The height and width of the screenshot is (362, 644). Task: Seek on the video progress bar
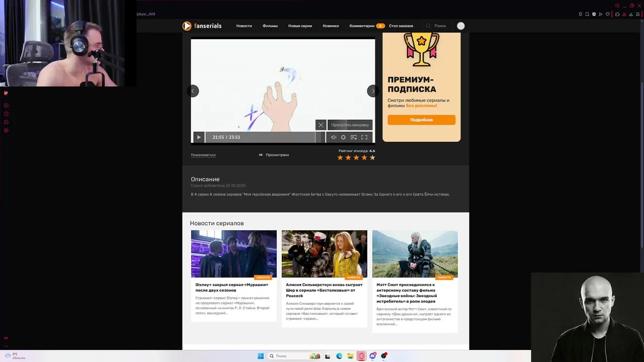pyautogui.click(x=265, y=137)
